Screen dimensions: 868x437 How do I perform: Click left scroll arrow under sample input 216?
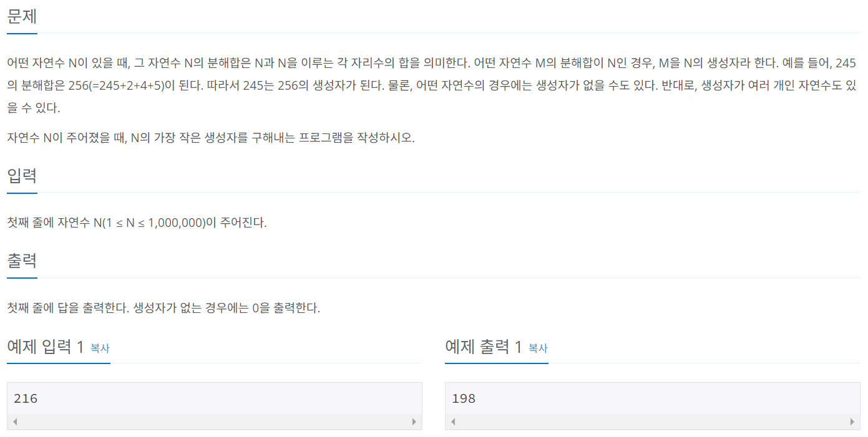(15, 422)
